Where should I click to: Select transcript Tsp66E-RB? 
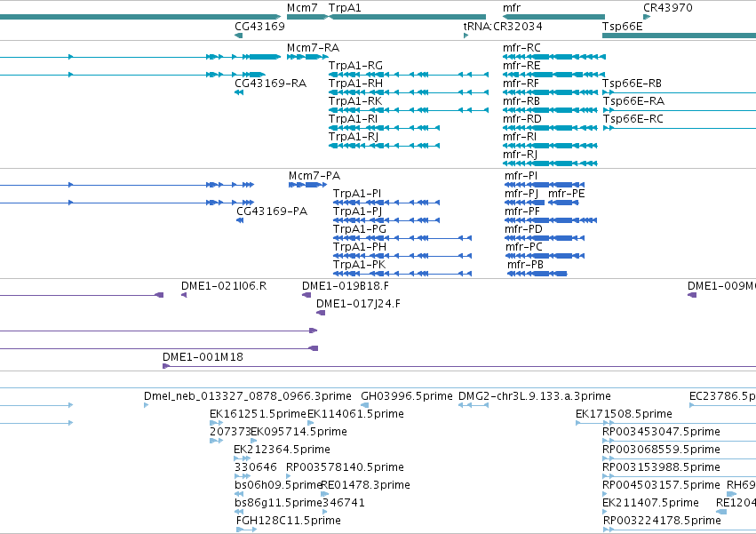click(x=680, y=92)
